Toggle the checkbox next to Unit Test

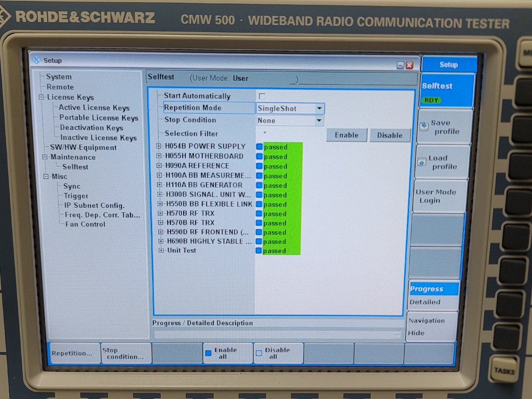click(259, 250)
